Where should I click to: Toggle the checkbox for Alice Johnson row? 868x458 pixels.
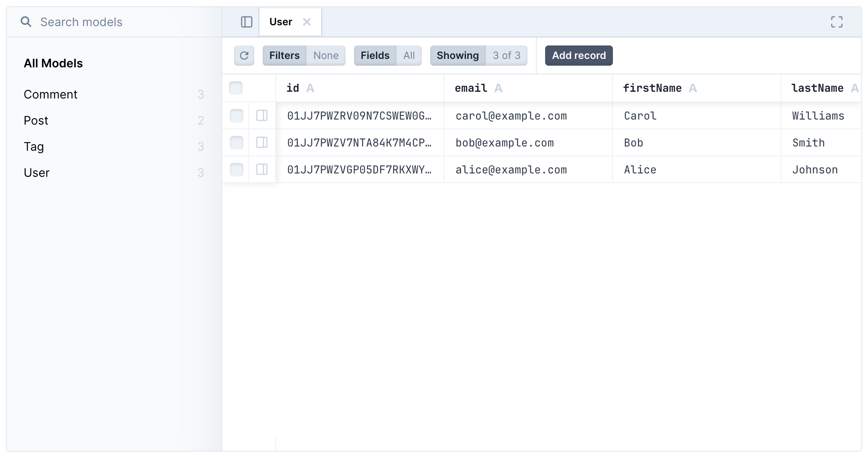pos(236,169)
